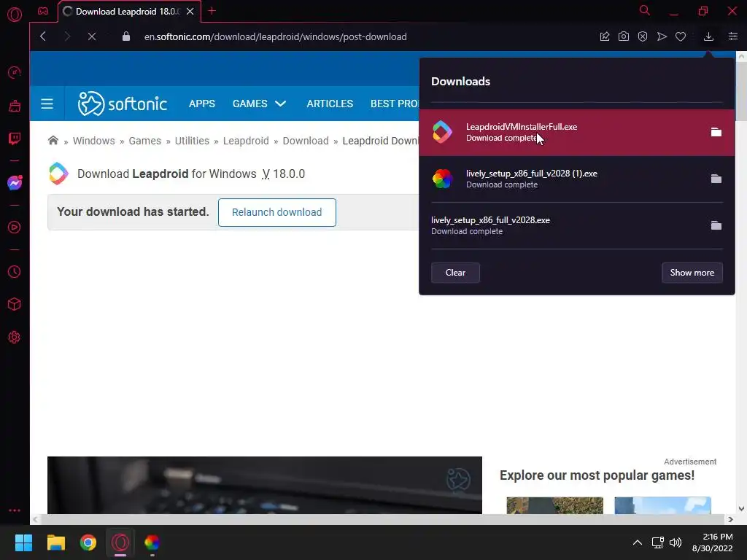Stop loading the page
747x560 pixels.
point(92,36)
